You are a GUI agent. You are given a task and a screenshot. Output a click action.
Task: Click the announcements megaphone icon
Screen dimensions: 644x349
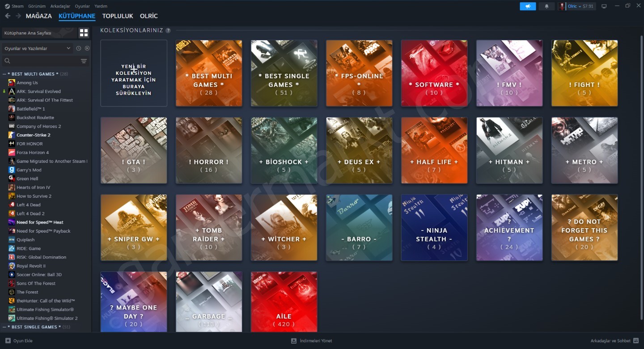coord(528,6)
